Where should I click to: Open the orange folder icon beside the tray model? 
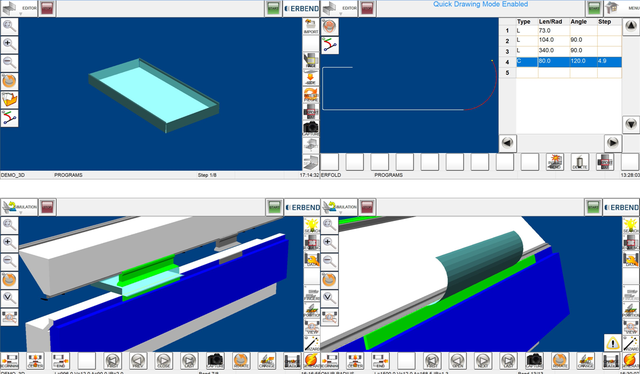[x=9, y=100]
